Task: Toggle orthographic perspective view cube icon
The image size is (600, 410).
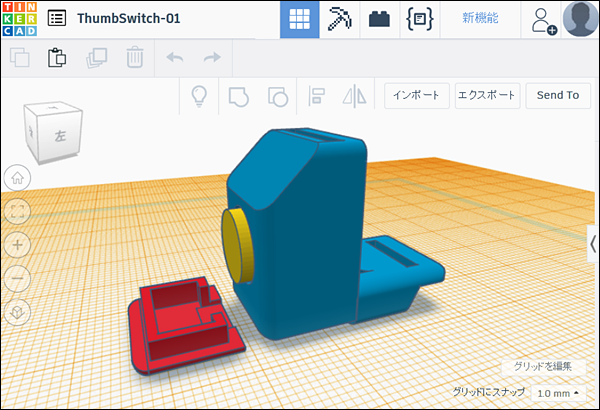Action: (17, 312)
